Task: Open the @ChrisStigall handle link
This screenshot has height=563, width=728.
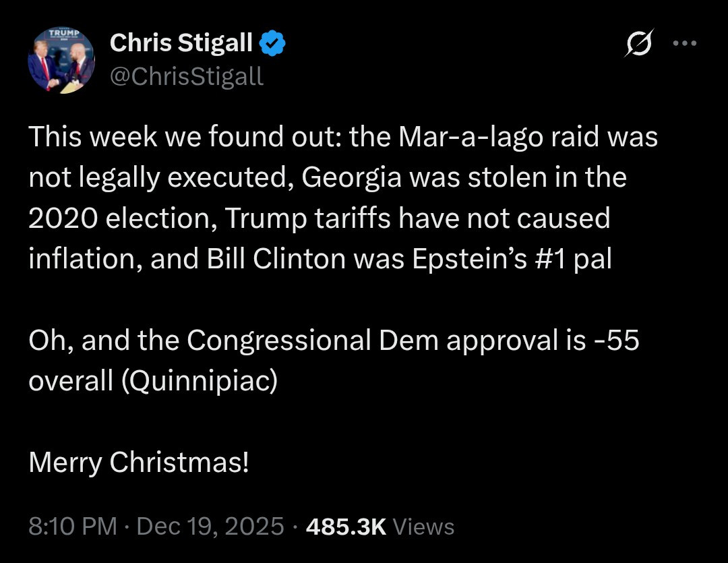Action: [186, 76]
